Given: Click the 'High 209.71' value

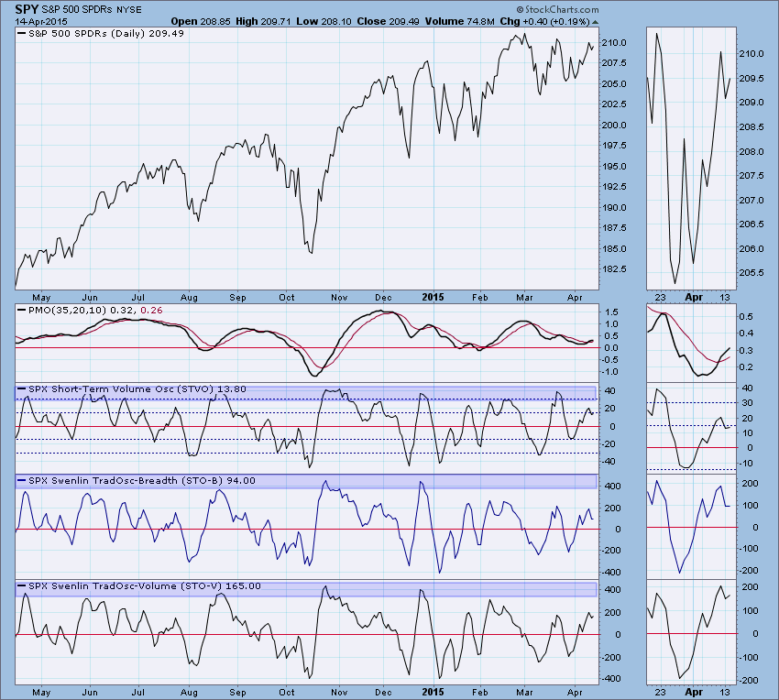Looking at the screenshot, I should (263, 21).
